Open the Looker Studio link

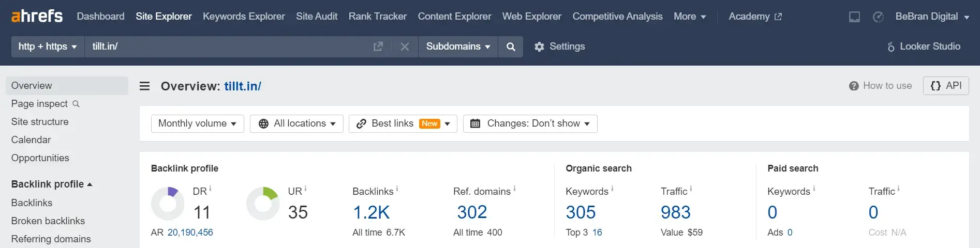[924, 47]
